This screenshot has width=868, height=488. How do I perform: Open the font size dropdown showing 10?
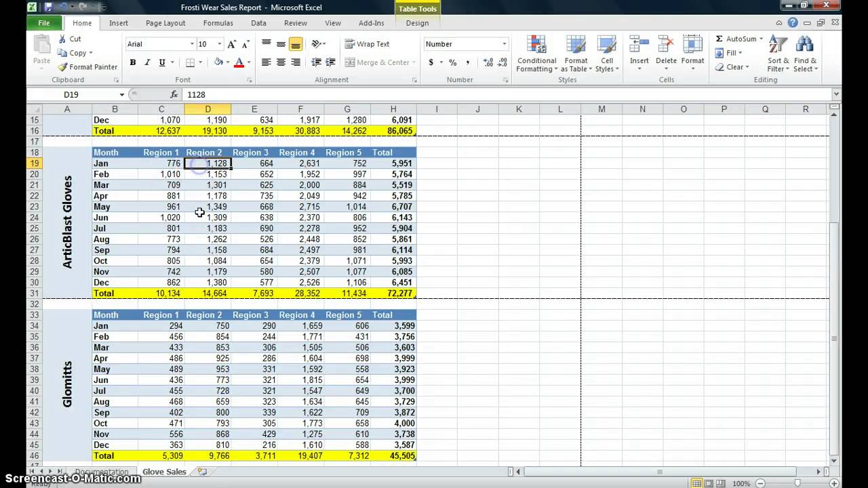[219, 44]
